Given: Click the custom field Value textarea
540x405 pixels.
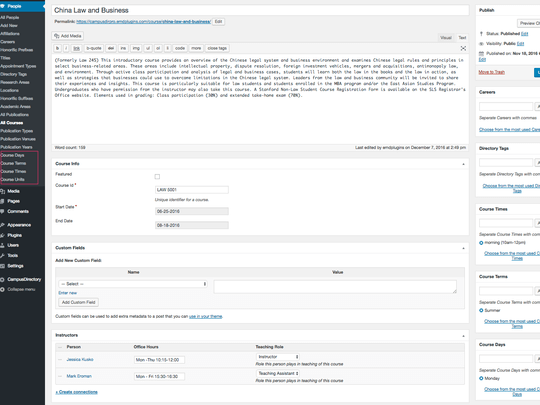Looking at the screenshot, I should (x=335, y=287).
